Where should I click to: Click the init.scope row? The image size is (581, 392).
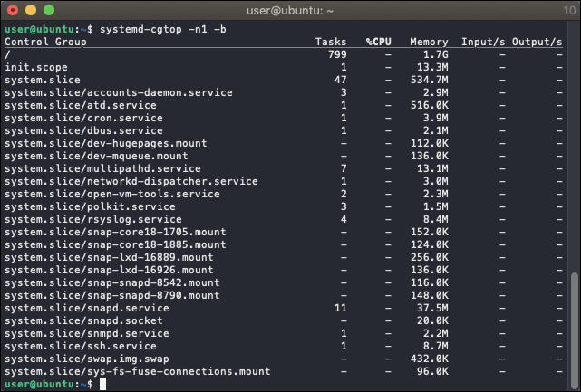tap(36, 67)
